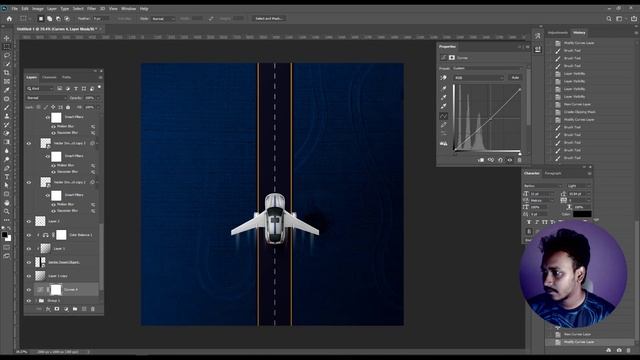Delete the layer with the Layers trash icon

(x=93, y=309)
